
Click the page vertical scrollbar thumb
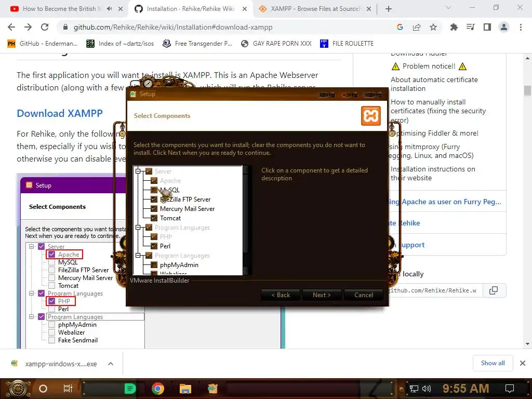(x=527, y=90)
